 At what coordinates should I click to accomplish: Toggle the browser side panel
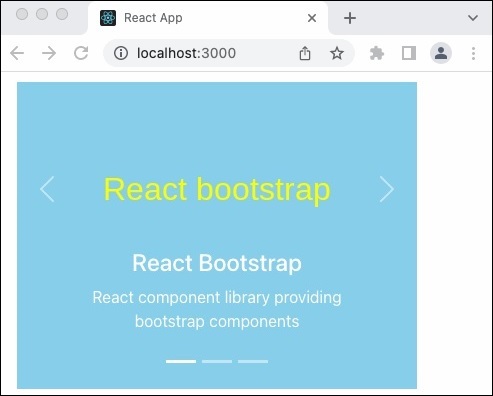pyautogui.click(x=409, y=53)
